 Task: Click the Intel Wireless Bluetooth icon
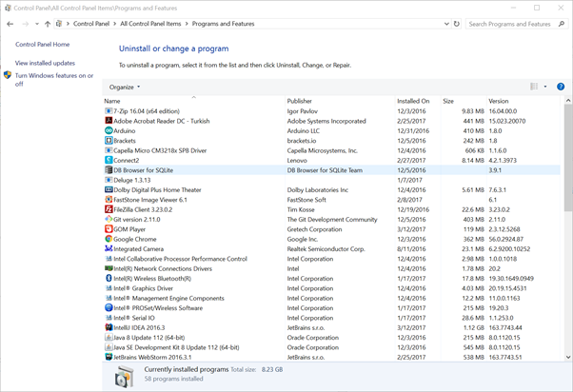pyautogui.click(x=109, y=279)
